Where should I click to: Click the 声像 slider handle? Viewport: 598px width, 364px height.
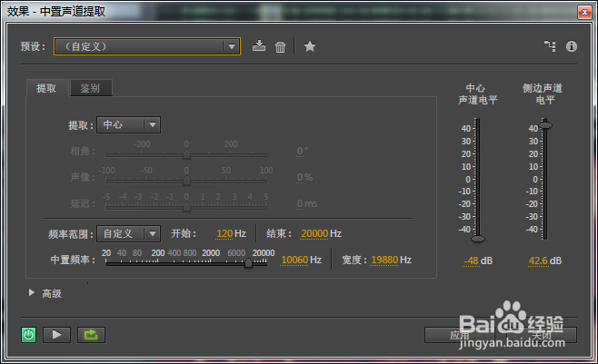(186, 181)
